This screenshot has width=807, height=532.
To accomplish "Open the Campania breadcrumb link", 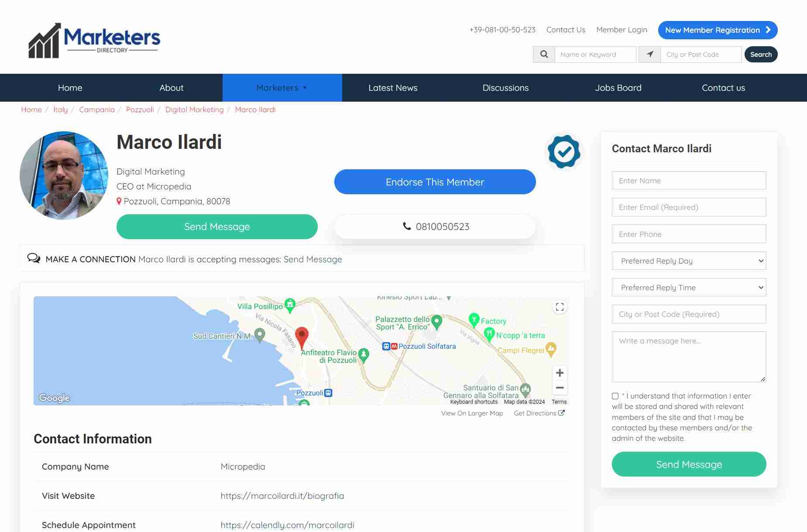I will [96, 110].
